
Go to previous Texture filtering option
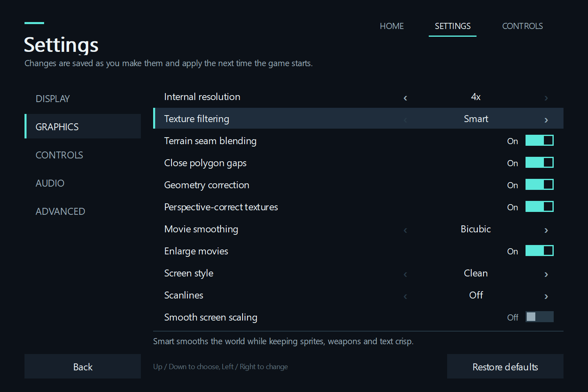[x=405, y=120]
